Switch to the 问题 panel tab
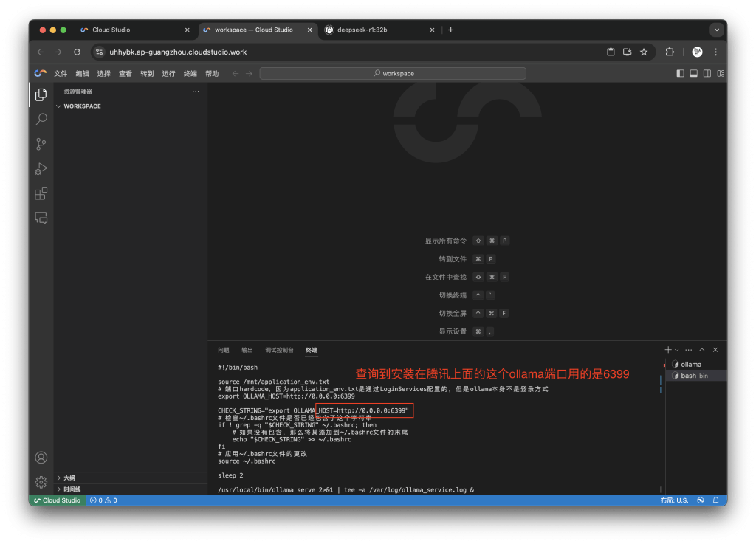This screenshot has height=544, width=756. (x=223, y=350)
